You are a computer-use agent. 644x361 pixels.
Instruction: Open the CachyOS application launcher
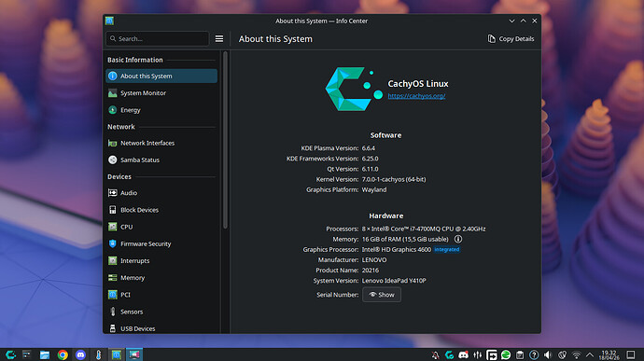click(10, 354)
